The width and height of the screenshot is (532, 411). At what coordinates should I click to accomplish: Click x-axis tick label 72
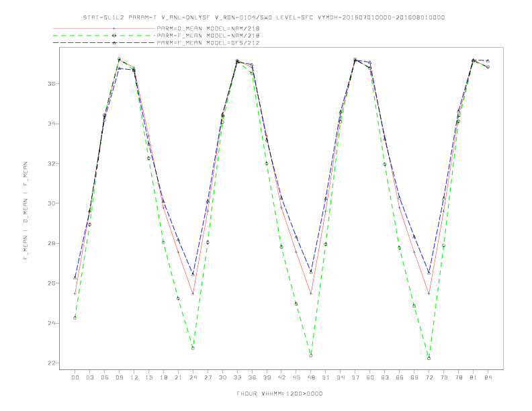[x=429, y=377]
